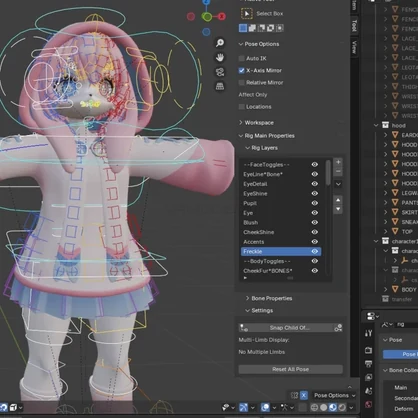Collapse the Pose Options panel
This screenshot has height=418, width=418.
[x=241, y=44]
